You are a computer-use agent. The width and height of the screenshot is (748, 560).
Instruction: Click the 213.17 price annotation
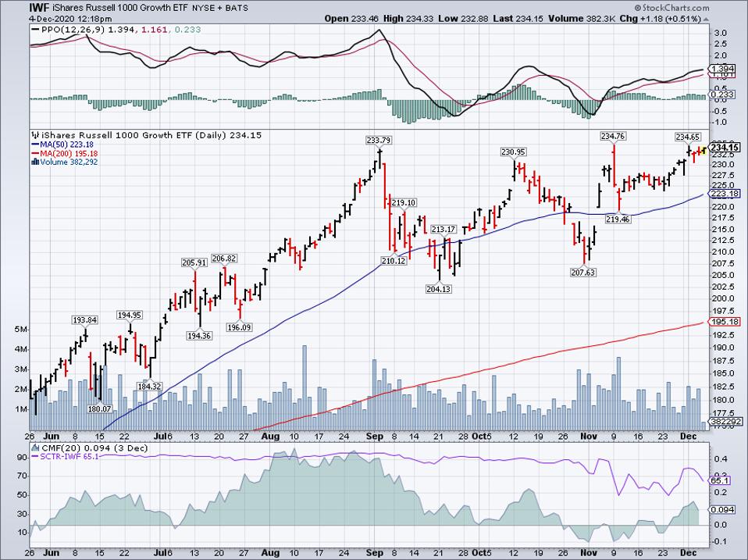pyautogui.click(x=443, y=230)
